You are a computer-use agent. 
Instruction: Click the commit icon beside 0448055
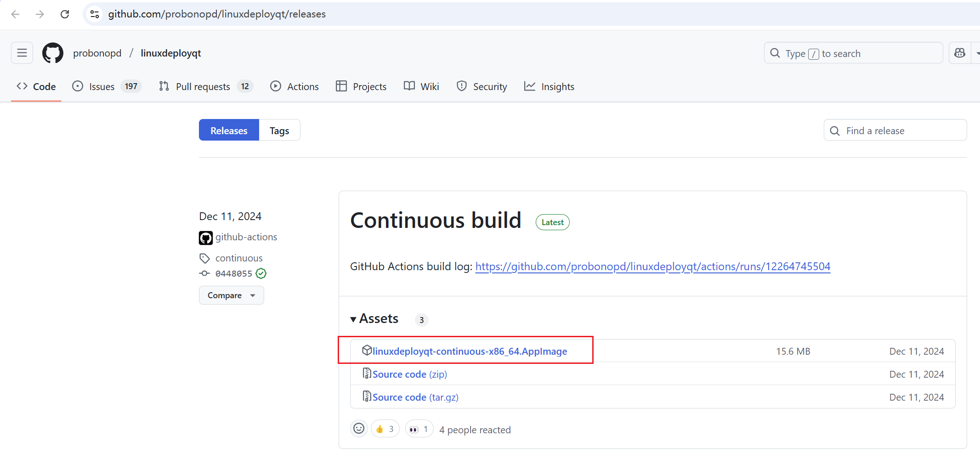pyautogui.click(x=204, y=273)
